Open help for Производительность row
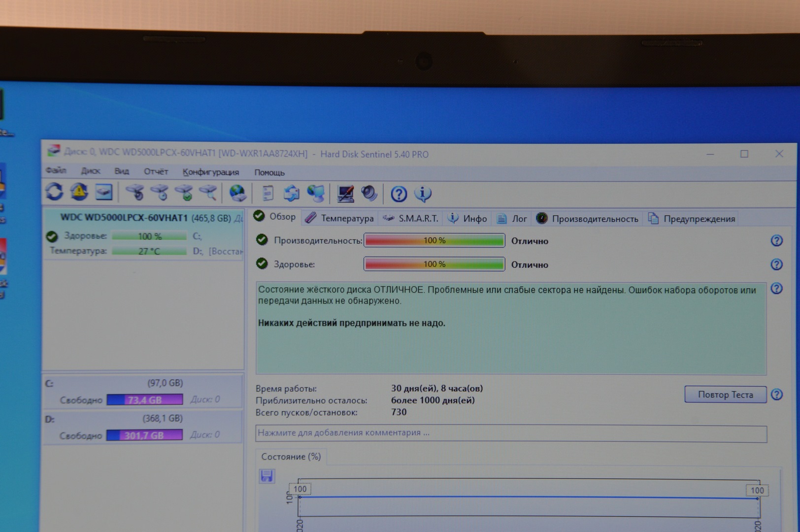 pos(776,240)
